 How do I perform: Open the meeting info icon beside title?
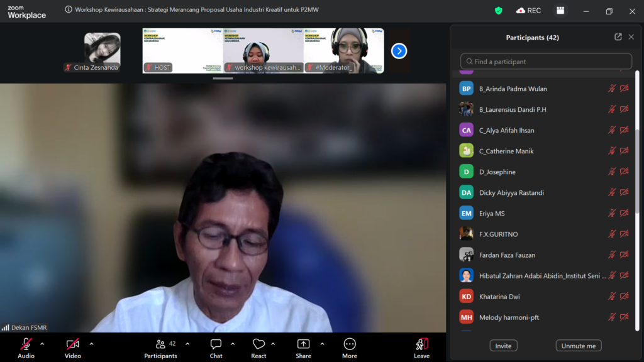(69, 10)
